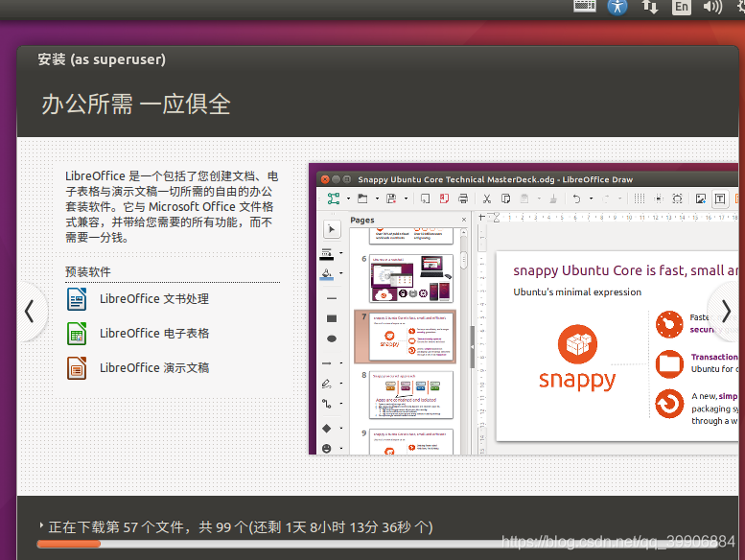Image resolution: width=745 pixels, height=560 pixels.
Task: Open the line color dropdown arrow
Action: point(341,253)
